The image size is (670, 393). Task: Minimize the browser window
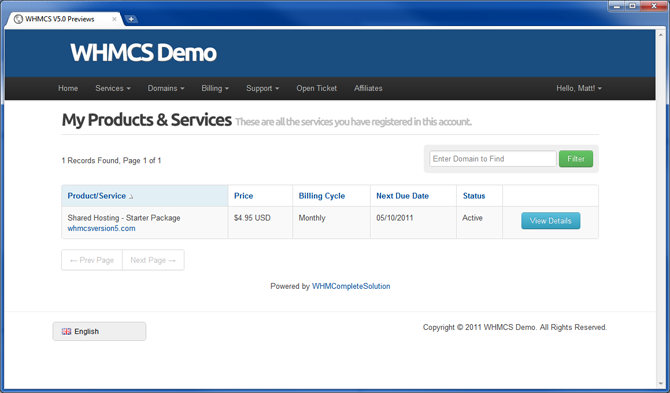[x=617, y=6]
